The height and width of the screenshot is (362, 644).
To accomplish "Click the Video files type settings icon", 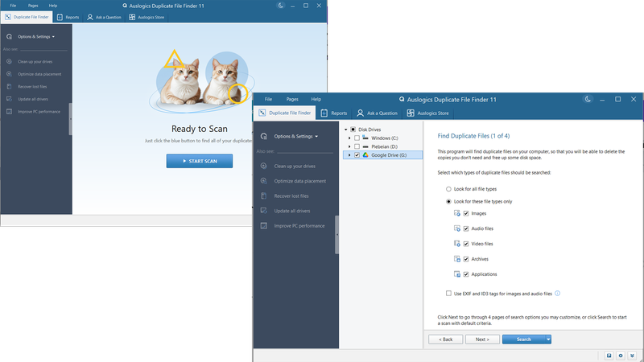I will [456, 244].
